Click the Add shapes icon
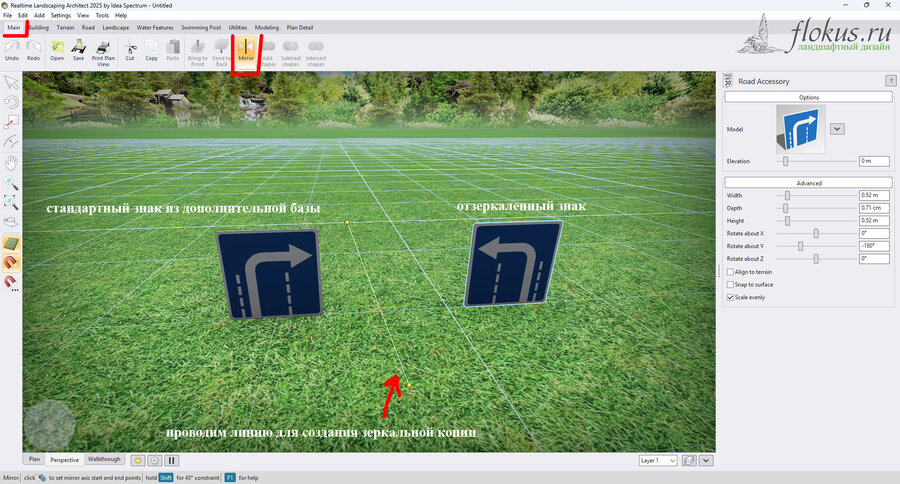Image resolution: width=900 pixels, height=484 pixels. (x=268, y=53)
